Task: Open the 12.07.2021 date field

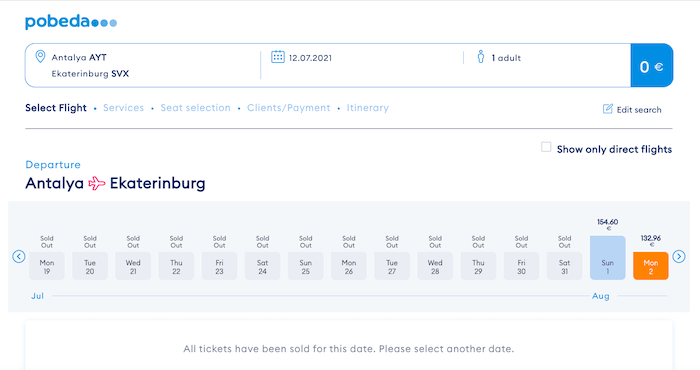Action: coord(310,58)
